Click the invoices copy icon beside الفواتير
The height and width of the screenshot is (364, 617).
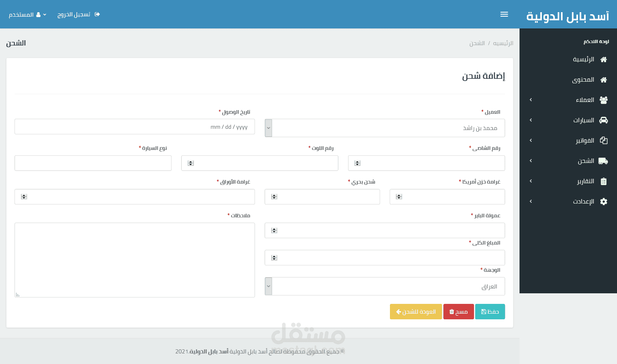(x=604, y=141)
